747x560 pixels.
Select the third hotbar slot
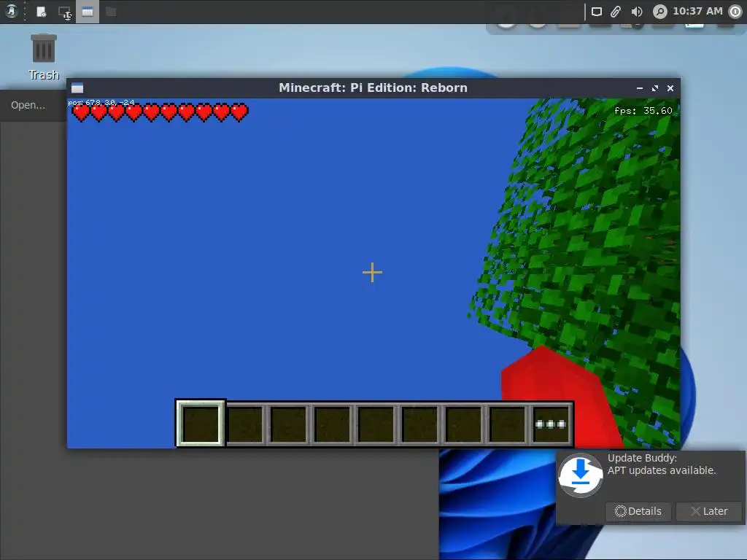pos(288,424)
